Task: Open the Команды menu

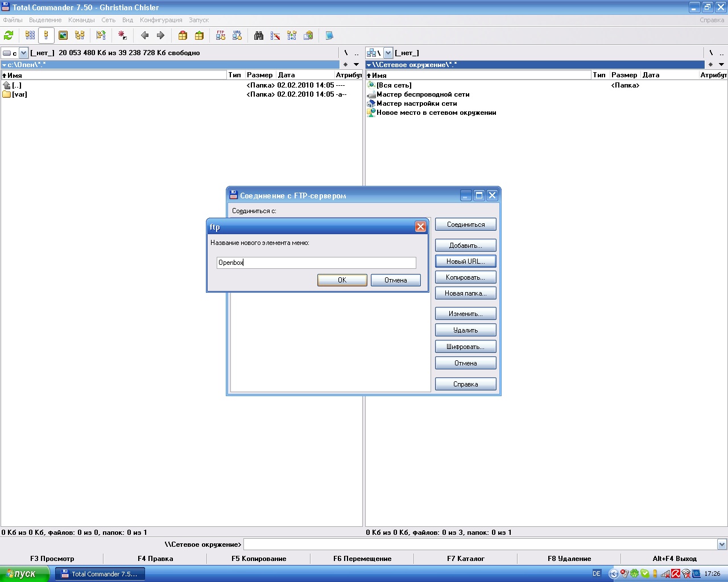Action: click(x=81, y=20)
